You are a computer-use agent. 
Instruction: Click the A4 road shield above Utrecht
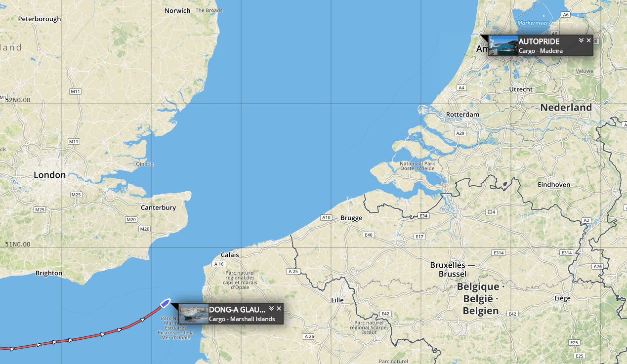(x=461, y=88)
